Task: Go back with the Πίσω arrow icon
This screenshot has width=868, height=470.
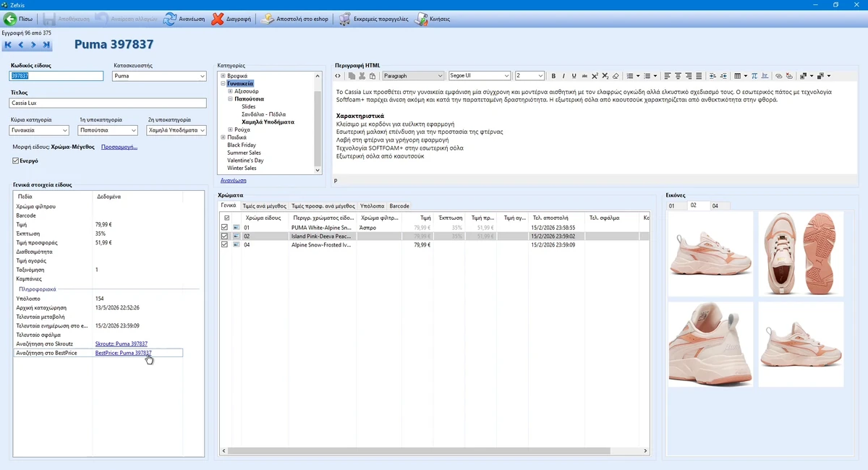Action: 10,20
